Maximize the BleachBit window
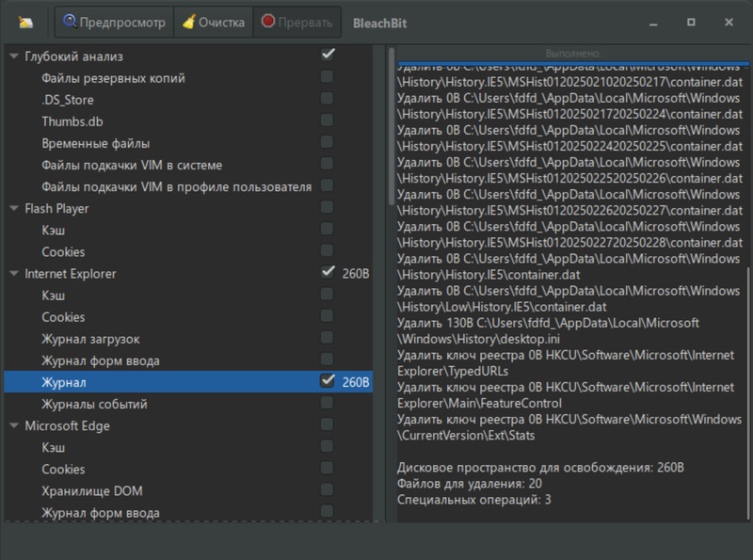Viewport: 753px width, 560px height. pyautogui.click(x=691, y=22)
